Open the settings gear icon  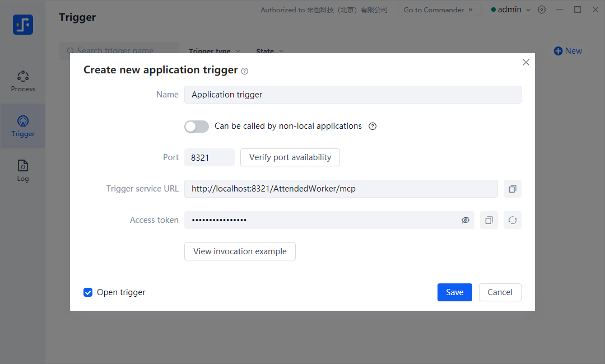[542, 10]
